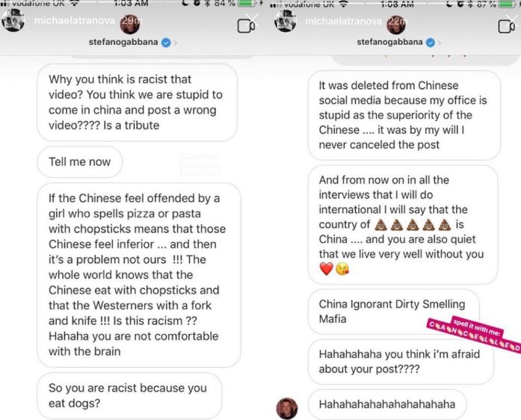Tap stefanogabbana's profile picture in left header

(x=129, y=25)
